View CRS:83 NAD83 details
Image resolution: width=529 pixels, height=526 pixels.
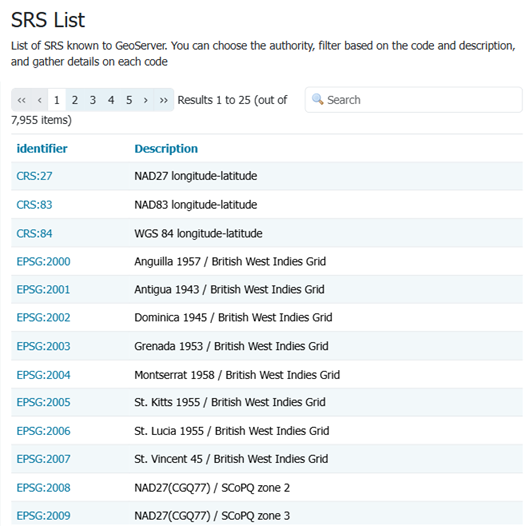tap(34, 205)
